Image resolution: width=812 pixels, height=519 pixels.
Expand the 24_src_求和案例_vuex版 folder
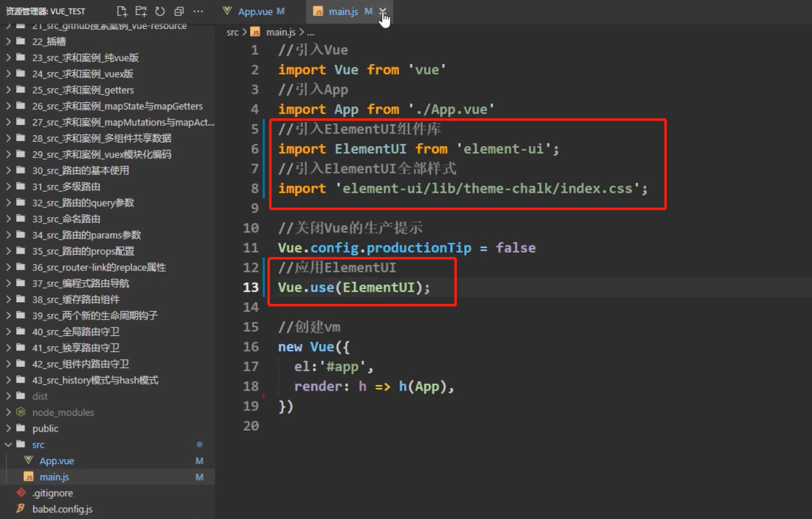pyautogui.click(x=8, y=73)
